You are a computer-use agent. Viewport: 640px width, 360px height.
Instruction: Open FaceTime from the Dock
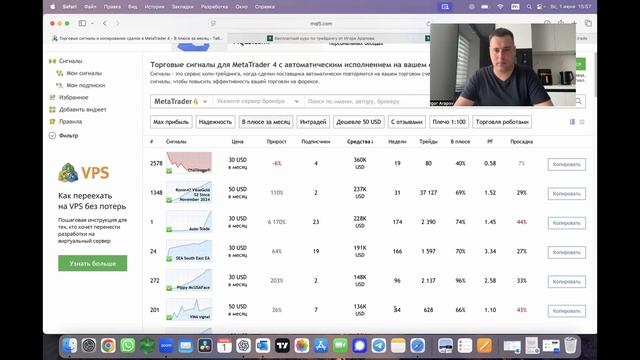pyautogui.click(x=340, y=346)
